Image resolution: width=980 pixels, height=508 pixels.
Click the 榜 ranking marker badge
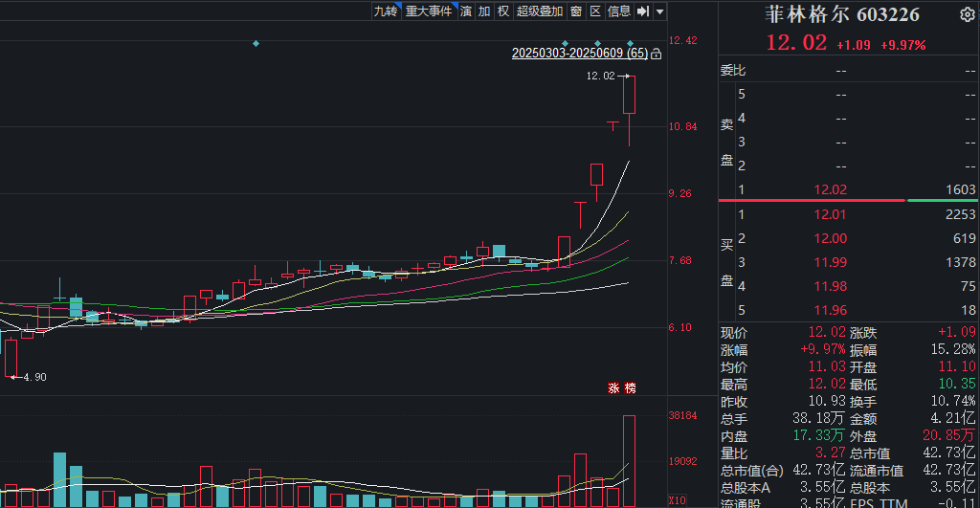[630, 388]
